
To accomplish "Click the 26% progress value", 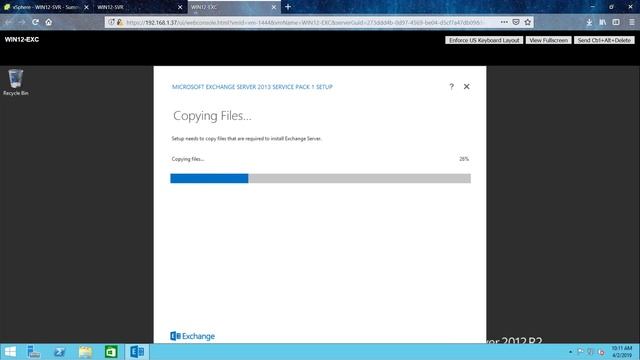I will 464,159.
